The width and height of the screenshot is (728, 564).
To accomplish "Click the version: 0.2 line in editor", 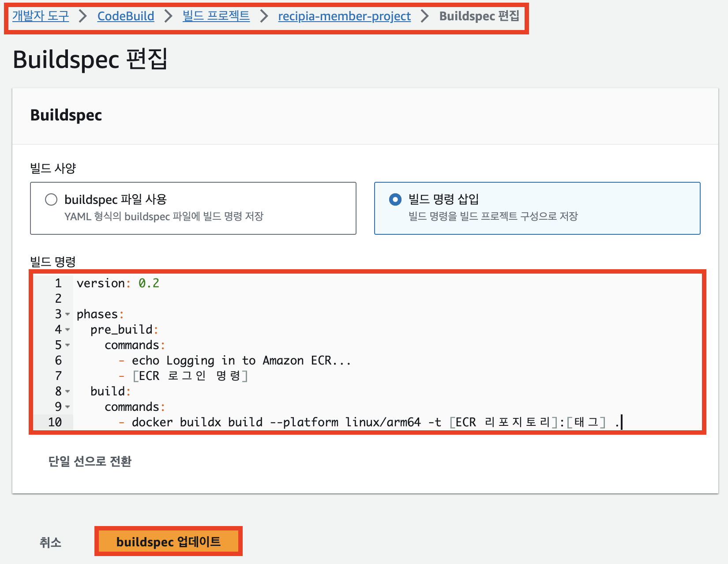I will click(x=118, y=283).
